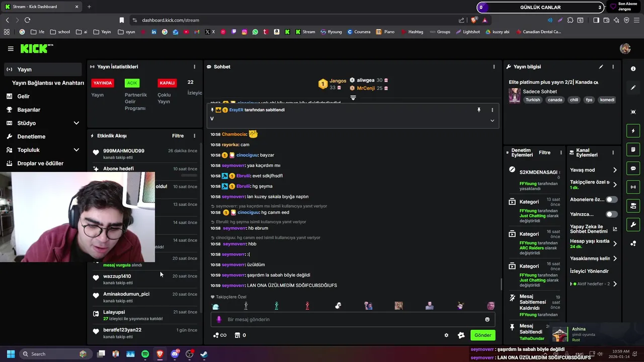The width and height of the screenshot is (644, 362).
Task: Click the fps tag in stream info
Action: pos(589,100)
